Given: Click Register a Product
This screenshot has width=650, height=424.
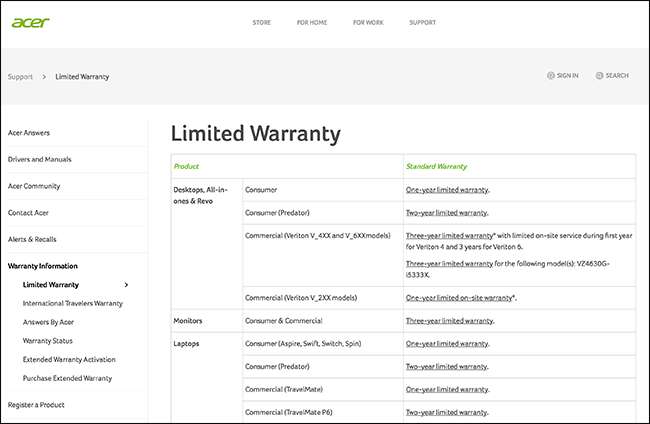Looking at the screenshot, I should tap(37, 404).
